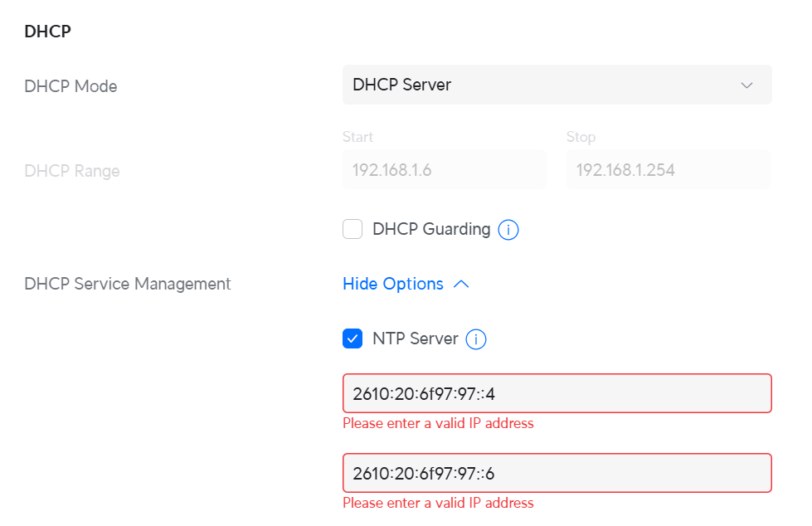Click the DHCP Service Management label

coord(128,284)
